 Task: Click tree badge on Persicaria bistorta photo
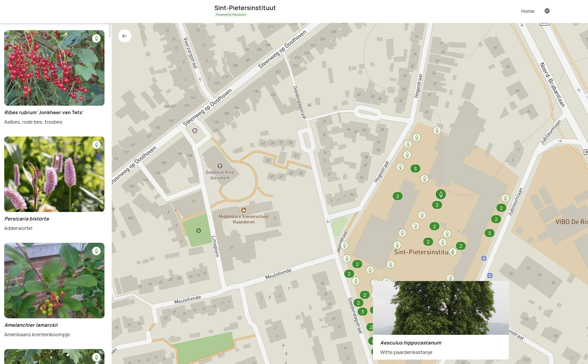tap(96, 145)
